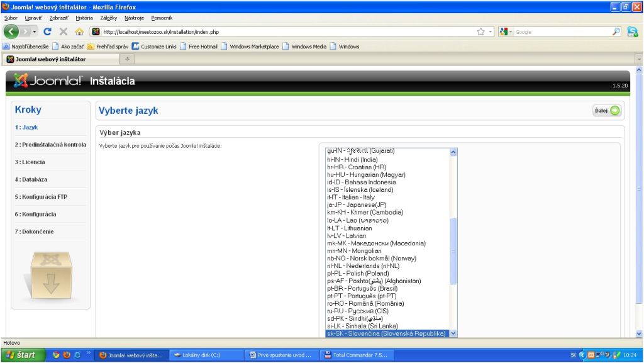Open the Zobraziť menu
Image resolution: width=644 pixels, height=363 pixels.
click(58, 18)
